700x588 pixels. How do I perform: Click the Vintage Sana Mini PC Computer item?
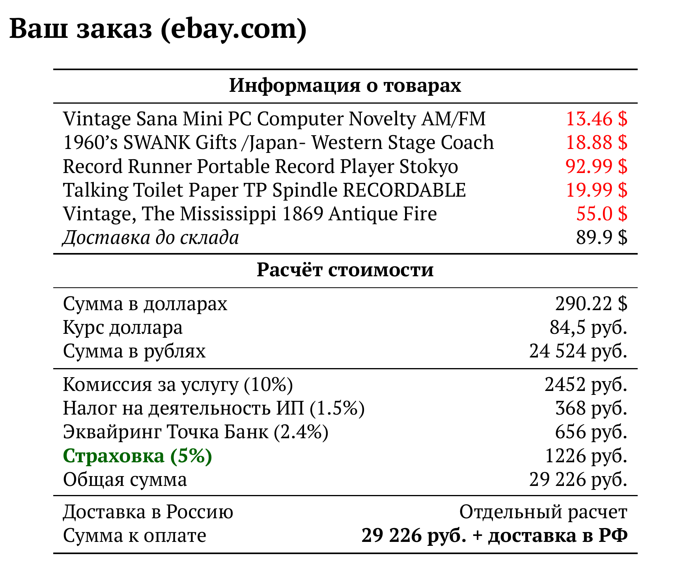[x=274, y=119]
